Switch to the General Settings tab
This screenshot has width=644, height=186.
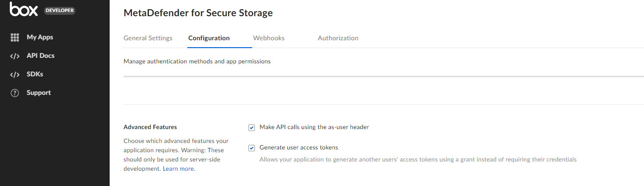[x=148, y=38]
